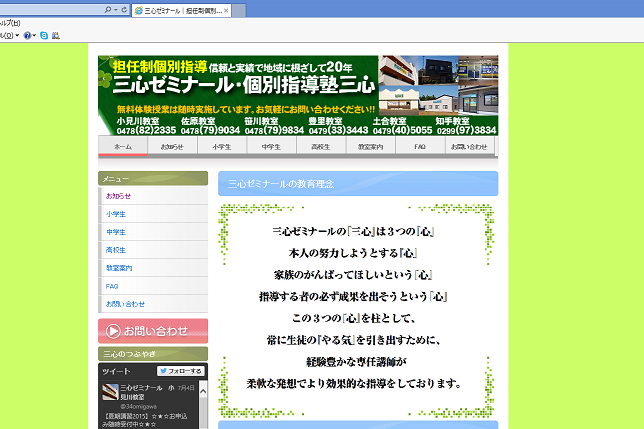644x429 pixels.
Task: Expand the ツール(O) dropdown arrow
Action: pyautogui.click(x=17, y=36)
